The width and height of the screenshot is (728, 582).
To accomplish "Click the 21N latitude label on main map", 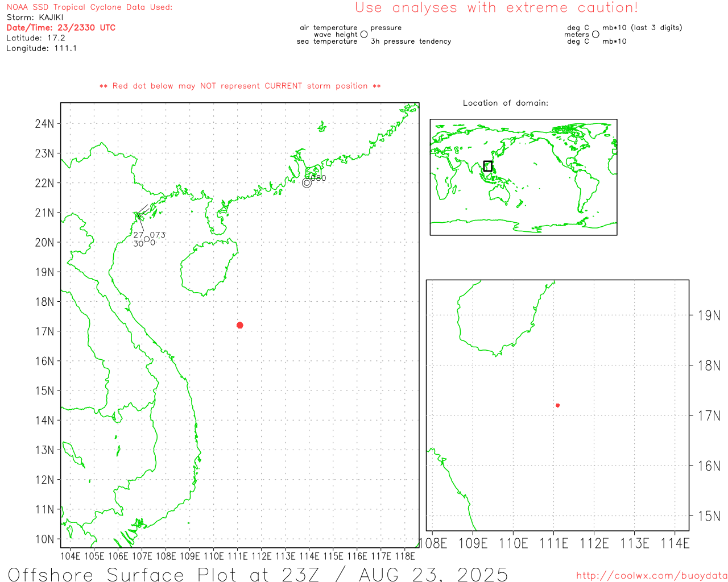I will pyautogui.click(x=45, y=213).
